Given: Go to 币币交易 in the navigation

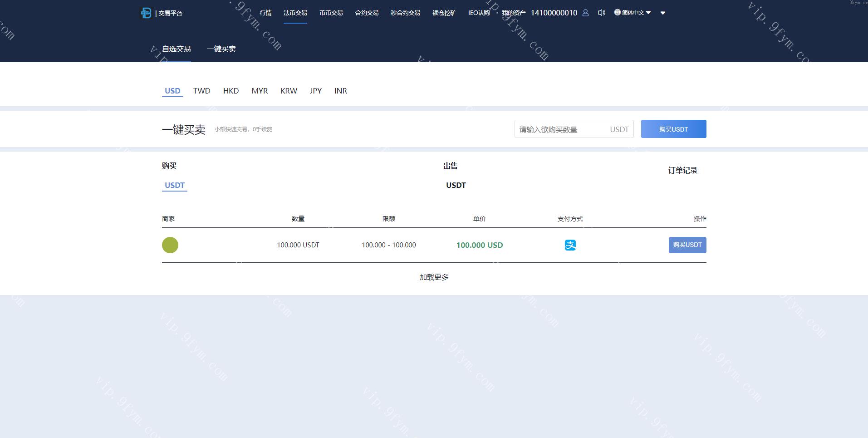Looking at the screenshot, I should 331,13.
